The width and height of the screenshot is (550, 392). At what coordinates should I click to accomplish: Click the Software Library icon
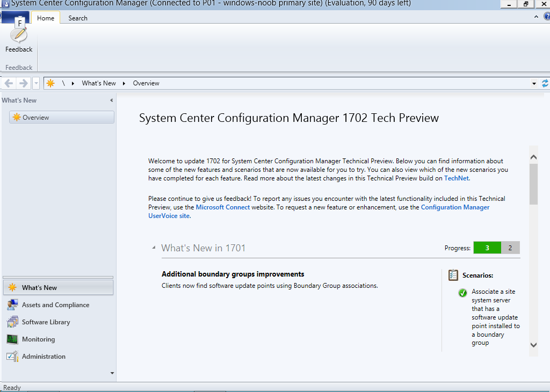click(12, 322)
